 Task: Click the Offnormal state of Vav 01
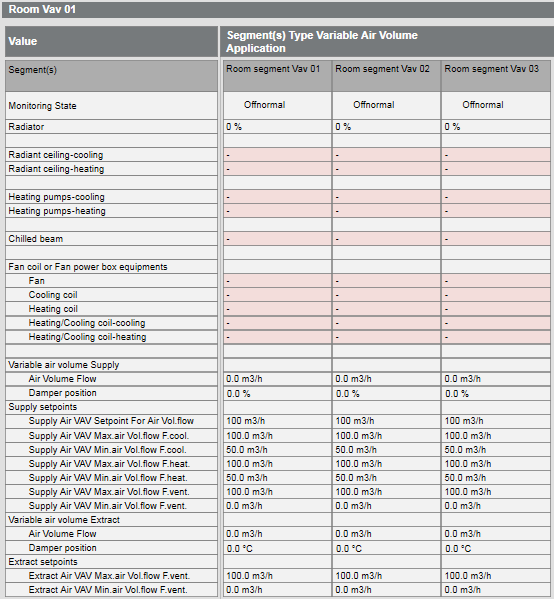coord(264,105)
